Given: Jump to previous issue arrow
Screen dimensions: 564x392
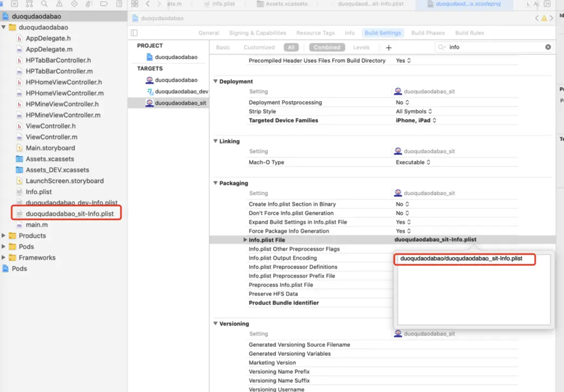Looking at the screenshot, I should (537, 19).
